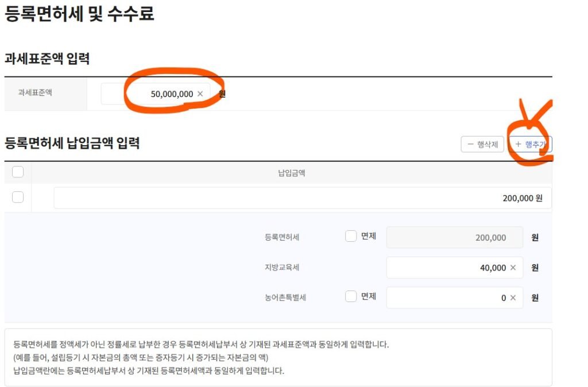The width and height of the screenshot is (588, 387).
Task: Click the 등록면허세 및 수수료 page title
Action: click(x=79, y=13)
